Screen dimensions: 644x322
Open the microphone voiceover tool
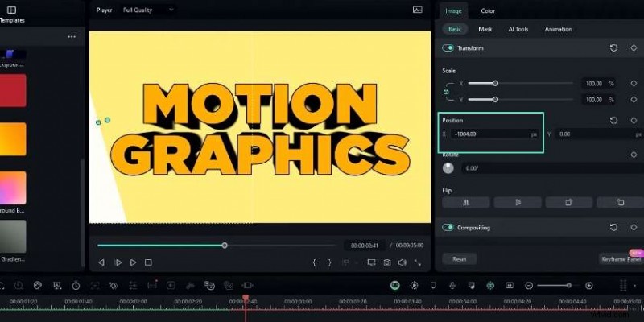(452, 286)
